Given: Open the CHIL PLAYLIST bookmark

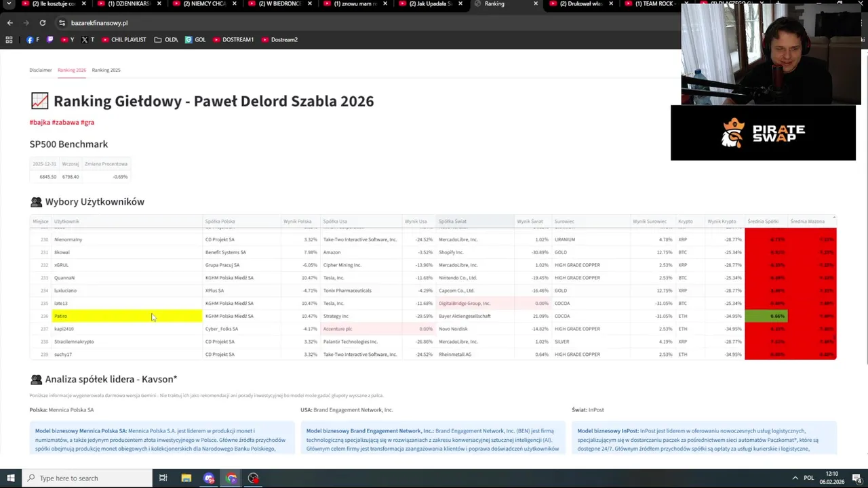Looking at the screenshot, I should coord(124,39).
